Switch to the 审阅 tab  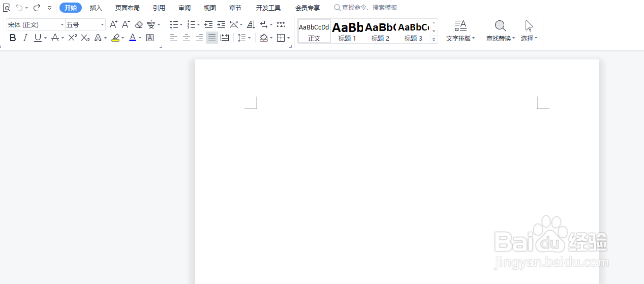185,8
